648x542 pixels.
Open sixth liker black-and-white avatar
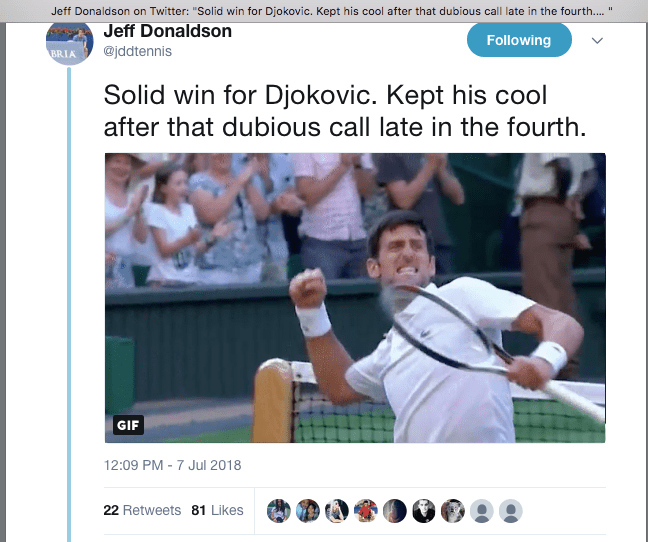424,511
